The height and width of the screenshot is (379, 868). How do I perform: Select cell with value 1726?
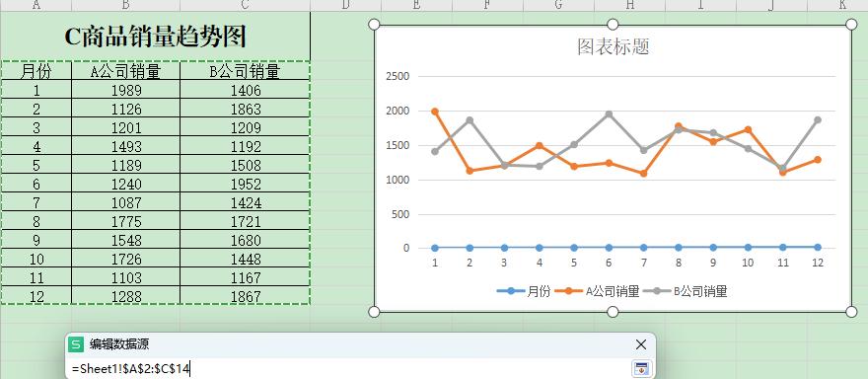pyautogui.click(x=126, y=259)
